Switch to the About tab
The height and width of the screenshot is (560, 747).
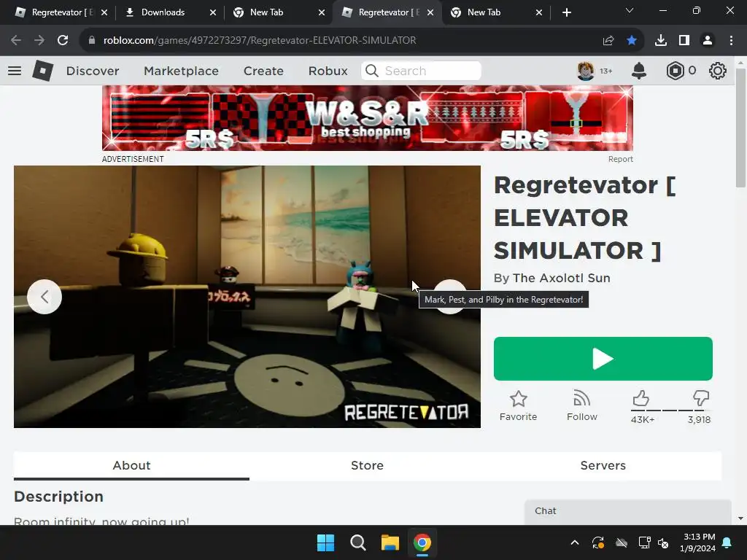click(x=131, y=466)
